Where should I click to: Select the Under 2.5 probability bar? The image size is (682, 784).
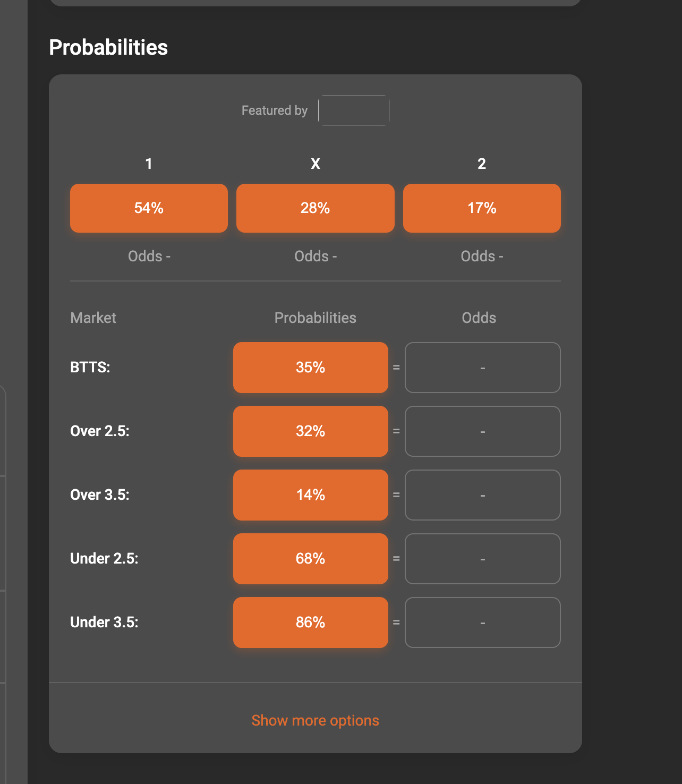pos(310,558)
